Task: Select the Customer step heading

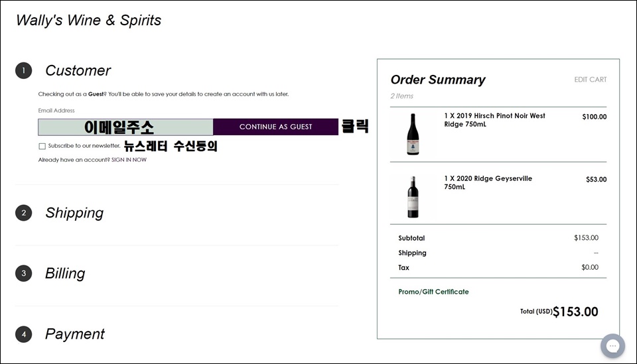Action: coord(78,70)
